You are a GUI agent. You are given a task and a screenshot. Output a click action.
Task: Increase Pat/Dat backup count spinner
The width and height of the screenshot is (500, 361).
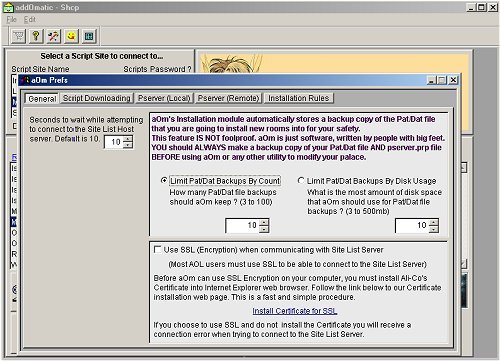point(264,222)
